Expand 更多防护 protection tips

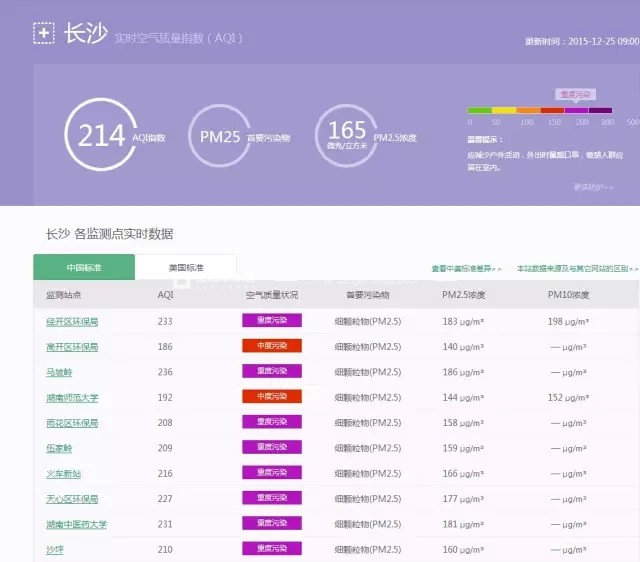[x=592, y=187]
